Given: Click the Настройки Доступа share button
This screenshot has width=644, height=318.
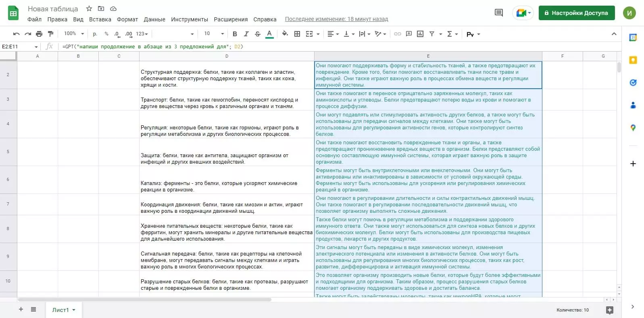Looking at the screenshot, I should 577,13.
